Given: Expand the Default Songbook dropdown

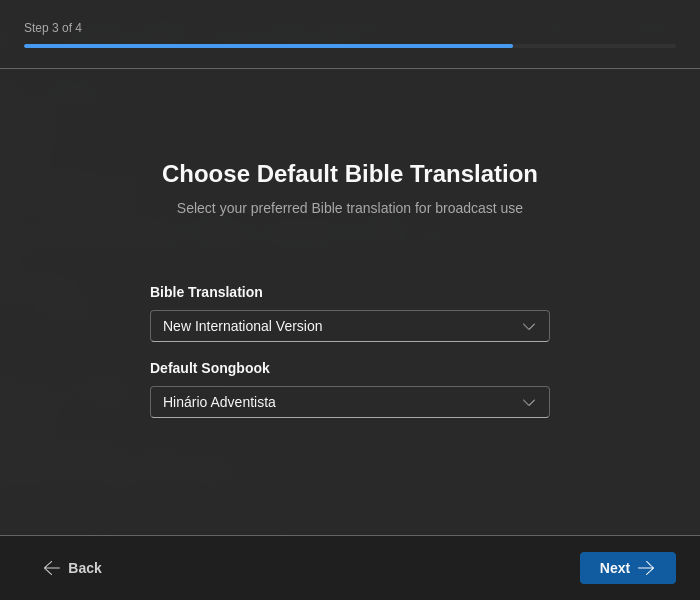Looking at the screenshot, I should 350,402.
